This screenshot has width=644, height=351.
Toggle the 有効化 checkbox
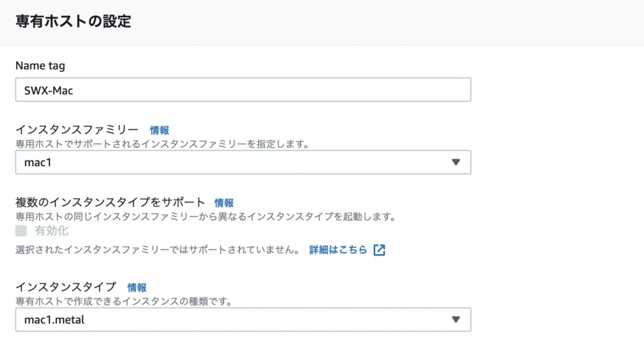[21, 231]
